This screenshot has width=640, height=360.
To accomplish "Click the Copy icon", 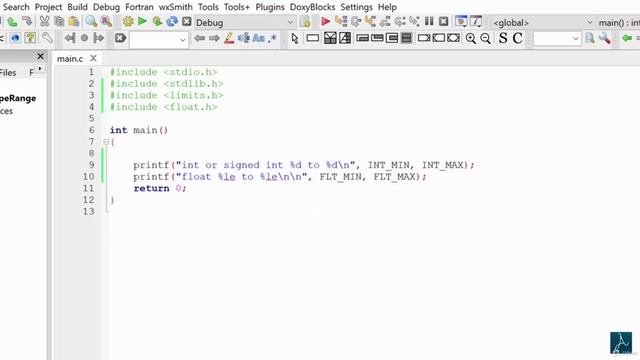I will (59, 22).
